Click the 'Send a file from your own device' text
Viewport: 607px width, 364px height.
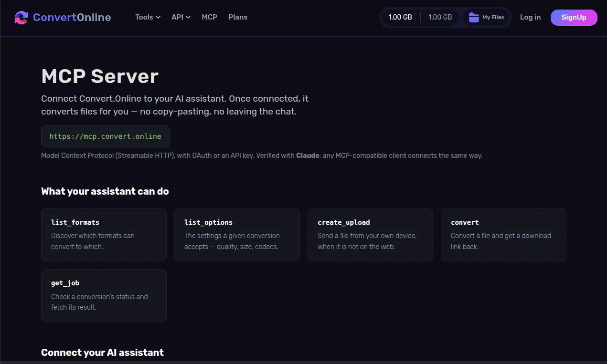pos(367,236)
